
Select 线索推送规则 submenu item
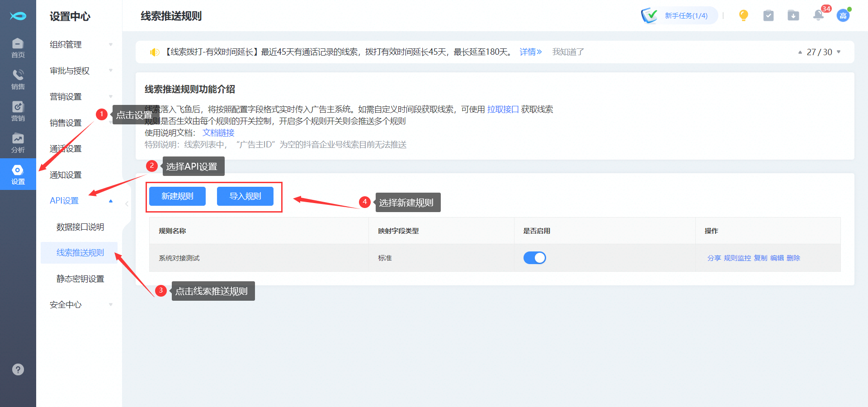(80, 253)
